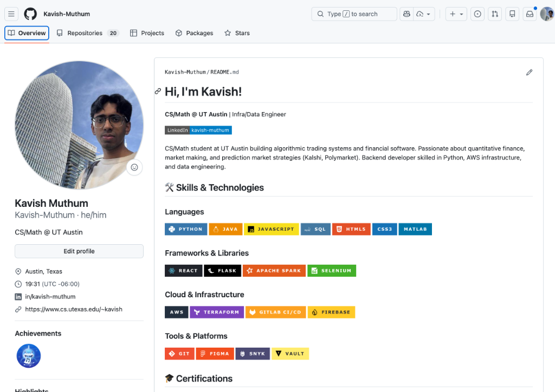Click the location pin next to Austin, Texas

[18, 271]
